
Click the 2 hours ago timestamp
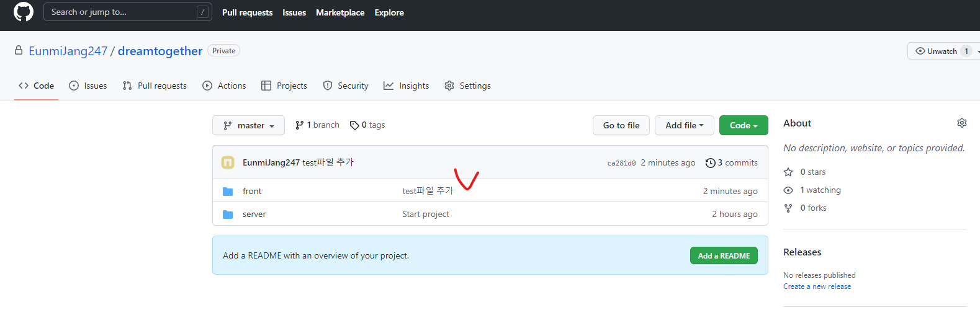click(735, 214)
